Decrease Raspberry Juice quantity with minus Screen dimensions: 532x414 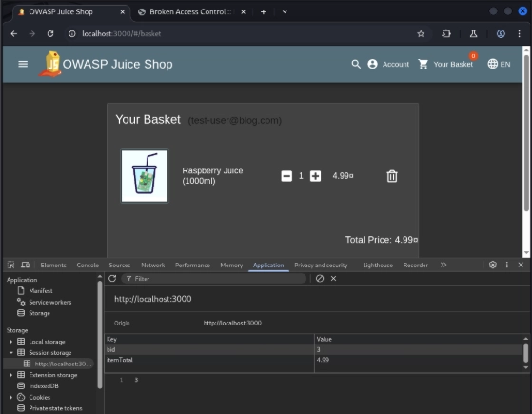click(x=286, y=176)
